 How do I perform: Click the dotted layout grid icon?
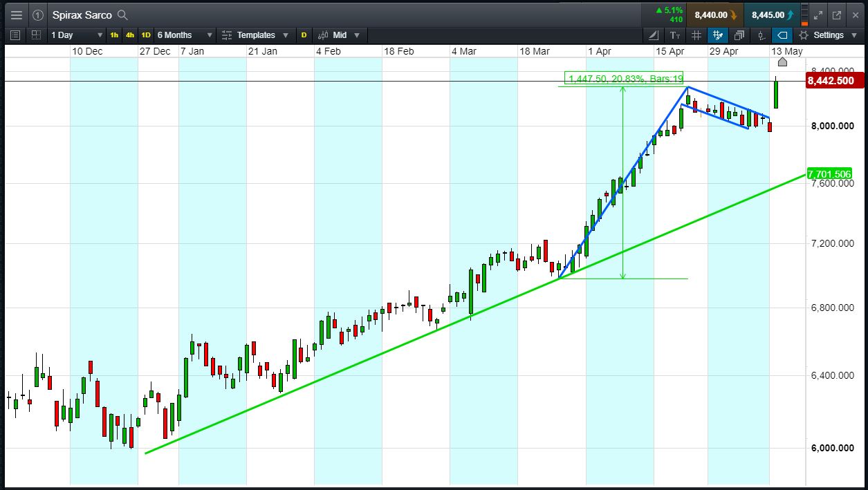click(36, 35)
